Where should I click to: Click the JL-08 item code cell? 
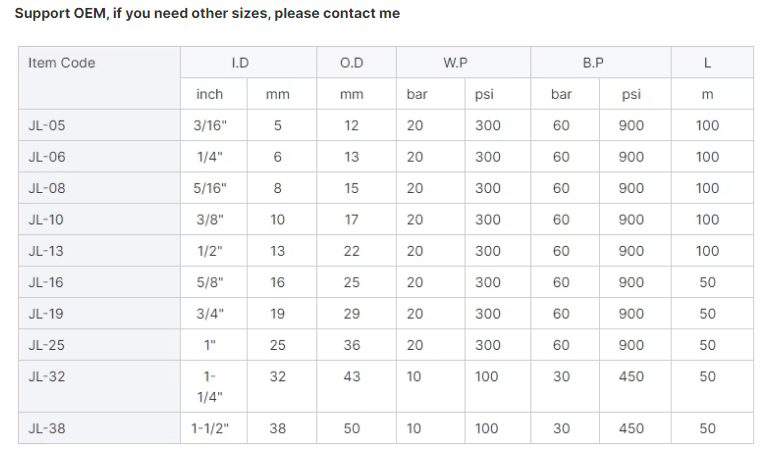click(x=46, y=188)
